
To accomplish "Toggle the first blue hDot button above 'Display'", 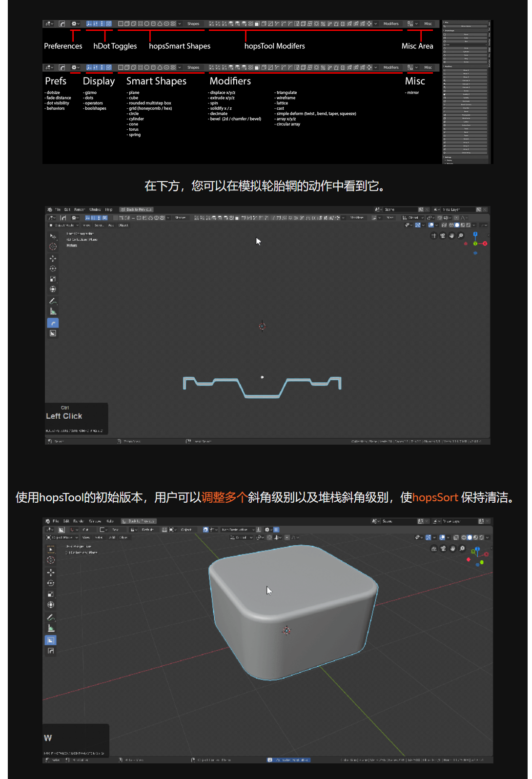I will coord(89,67).
